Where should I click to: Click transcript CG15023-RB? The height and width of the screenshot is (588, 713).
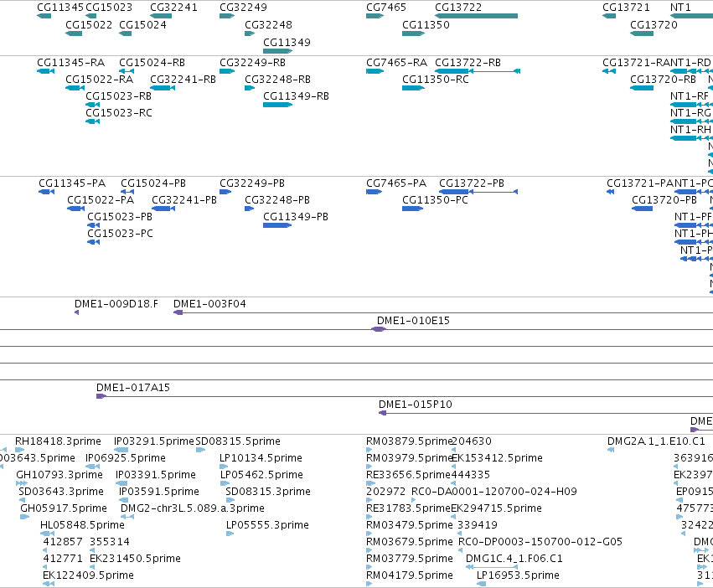tap(119, 96)
